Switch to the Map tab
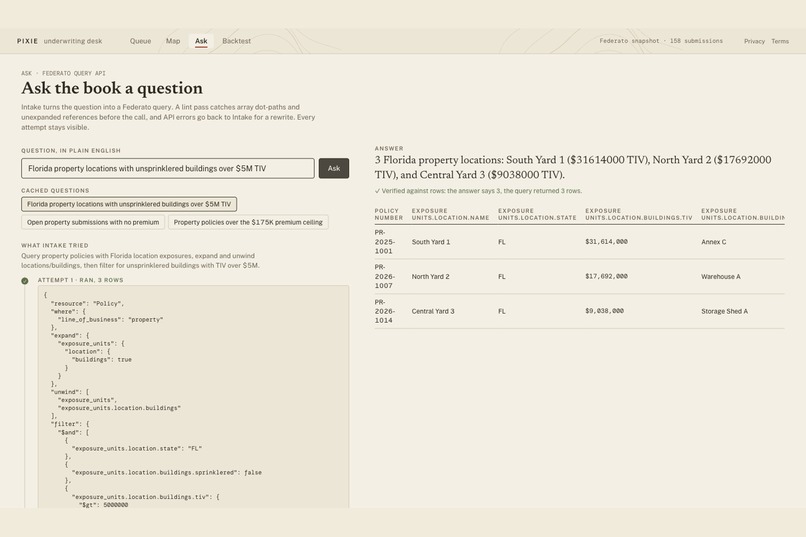Viewport: 806px width, 537px height. [173, 41]
